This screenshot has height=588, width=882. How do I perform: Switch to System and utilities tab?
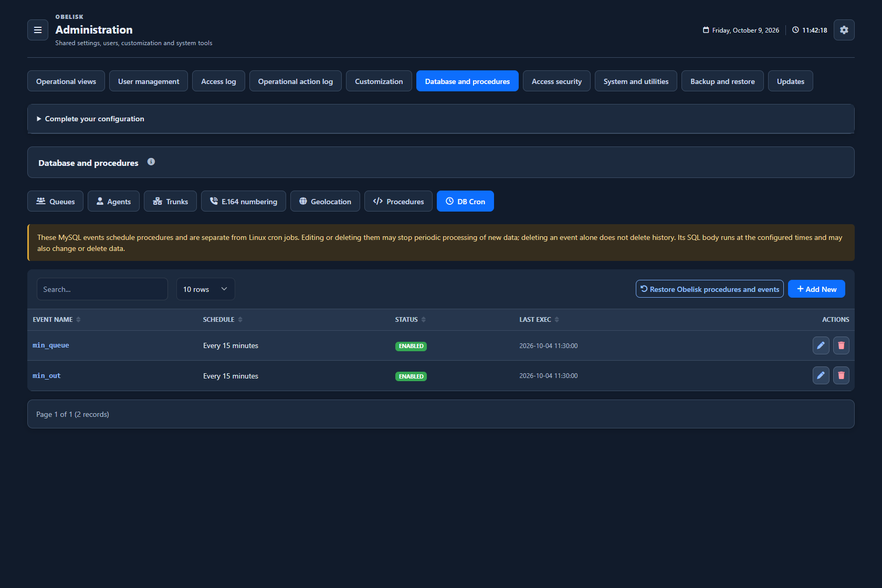point(636,81)
